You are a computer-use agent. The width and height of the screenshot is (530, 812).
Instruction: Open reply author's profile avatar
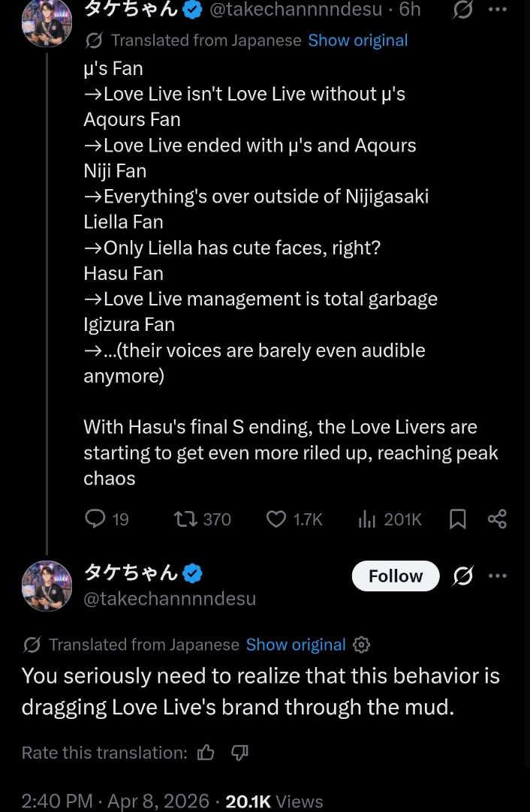click(47, 586)
